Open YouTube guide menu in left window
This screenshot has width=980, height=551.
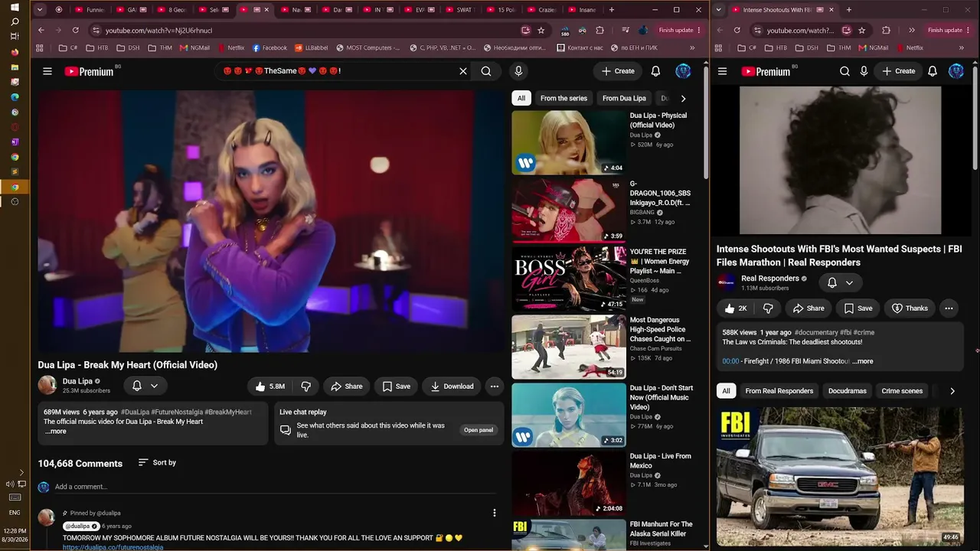pos(47,71)
